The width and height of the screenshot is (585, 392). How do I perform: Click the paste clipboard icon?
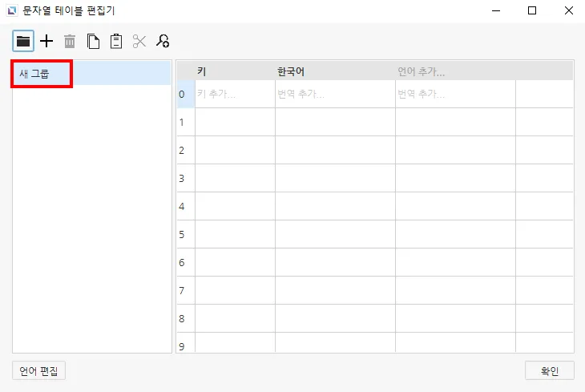(x=116, y=41)
